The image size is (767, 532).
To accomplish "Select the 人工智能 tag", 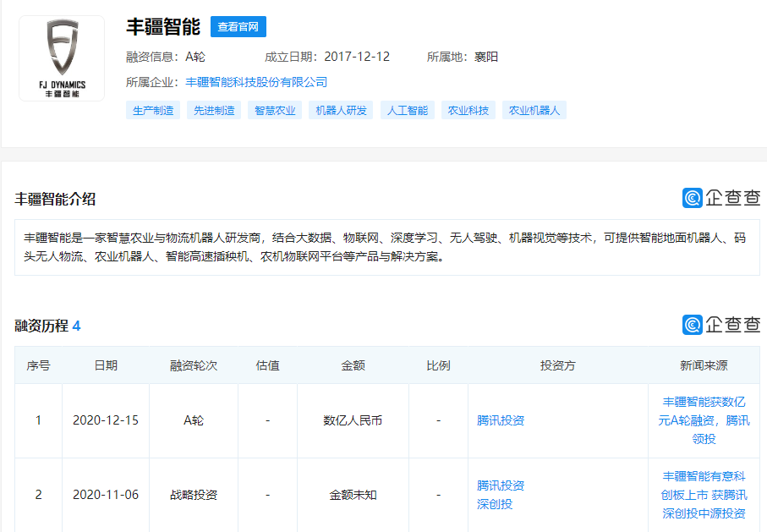I will pyautogui.click(x=408, y=110).
